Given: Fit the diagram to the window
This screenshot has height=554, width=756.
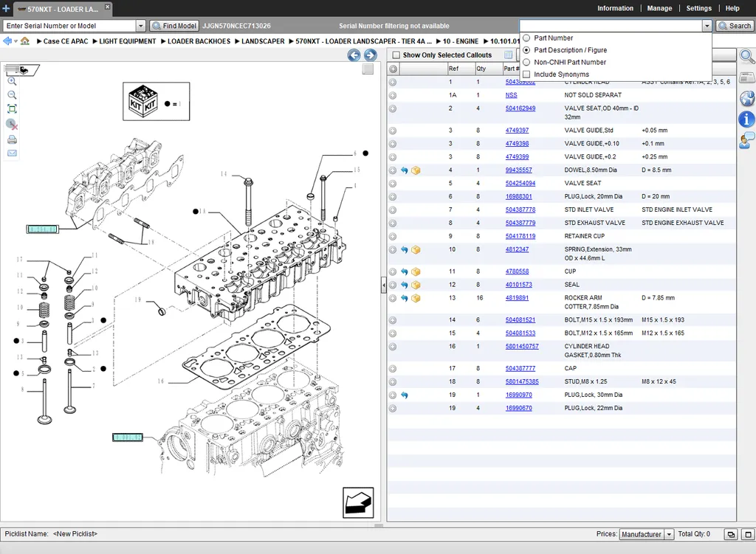Looking at the screenshot, I should pos(12,109).
